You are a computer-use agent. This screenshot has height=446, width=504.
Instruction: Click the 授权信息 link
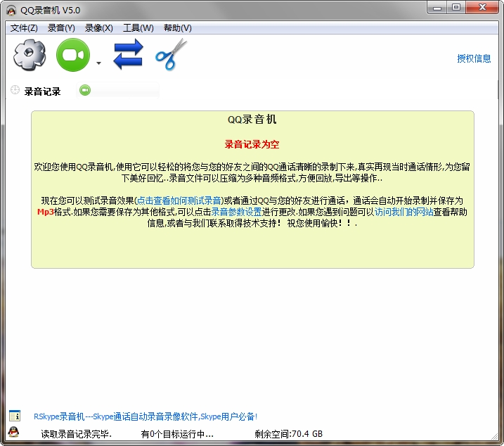(474, 58)
